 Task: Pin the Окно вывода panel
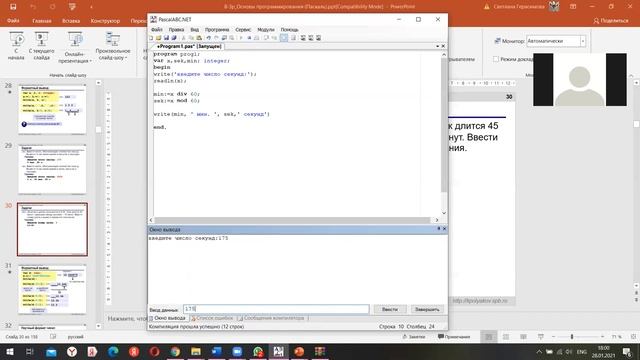point(439,229)
